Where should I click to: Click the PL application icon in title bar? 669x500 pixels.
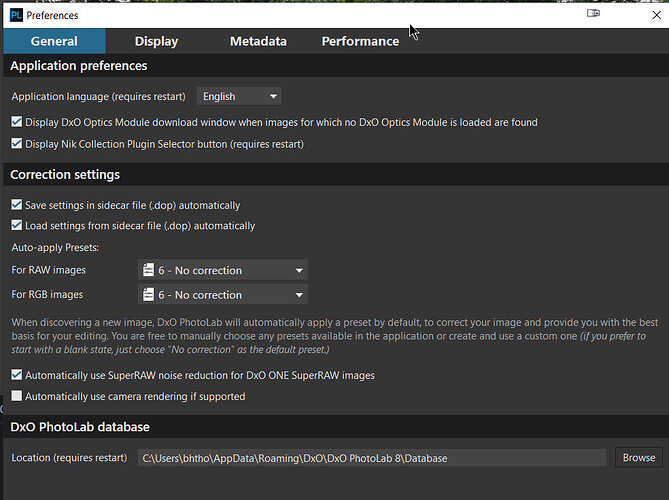tap(16, 15)
